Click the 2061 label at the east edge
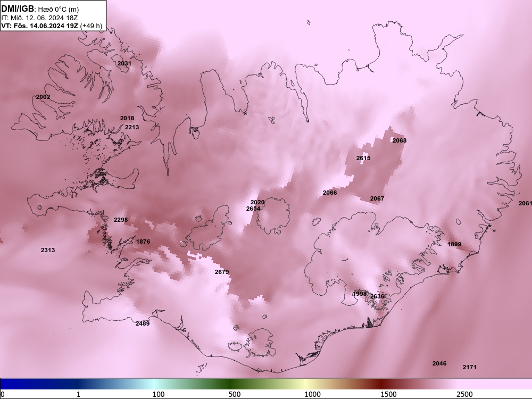Viewport: 532px width, 399px height. click(x=525, y=203)
